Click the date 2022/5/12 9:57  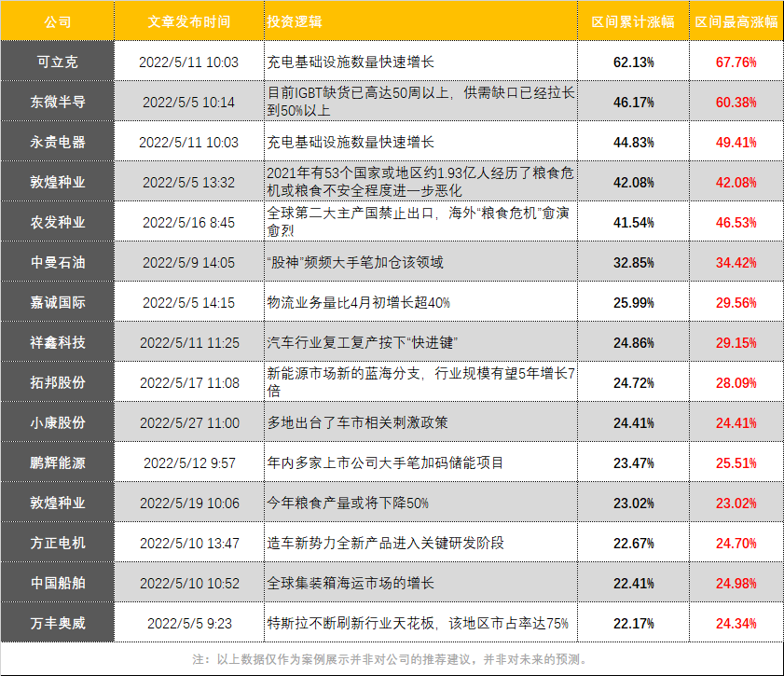tap(189, 463)
